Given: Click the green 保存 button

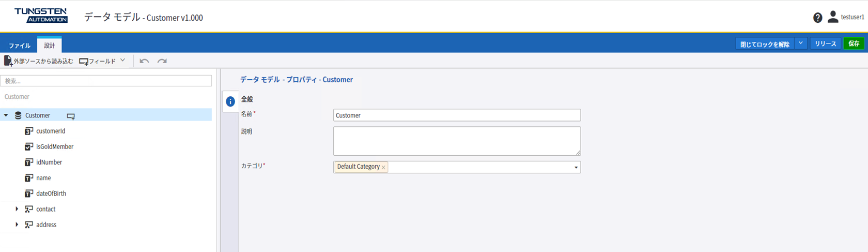Looking at the screenshot, I should (x=854, y=44).
